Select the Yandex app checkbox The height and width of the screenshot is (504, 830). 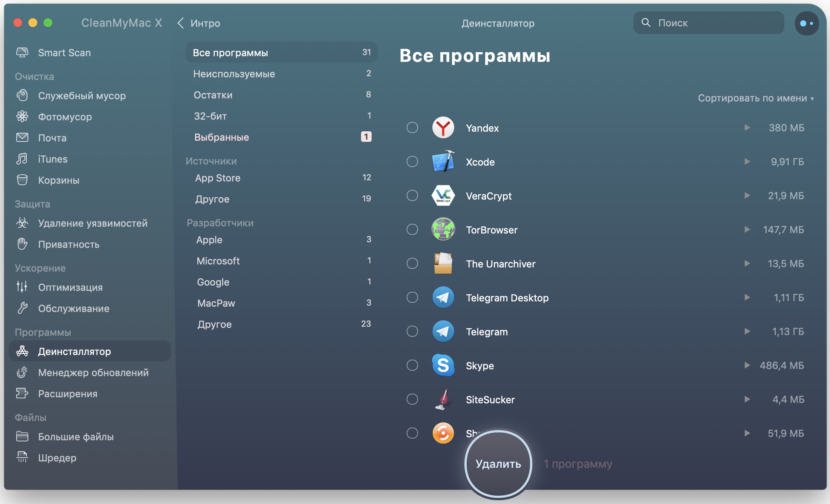[412, 128]
